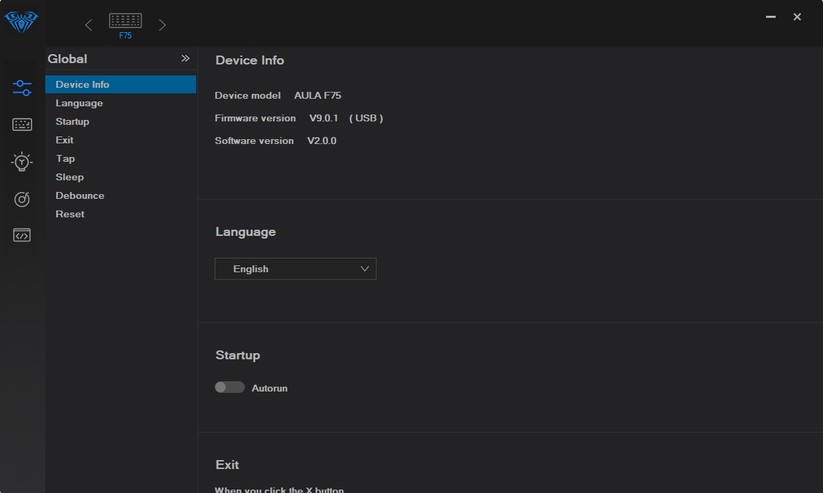The image size is (823, 493).
Task: Select Device Info in the Global list
Action: coord(83,85)
